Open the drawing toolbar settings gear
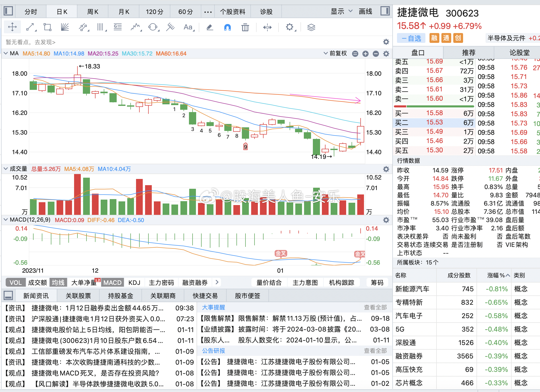 [x=290, y=27]
